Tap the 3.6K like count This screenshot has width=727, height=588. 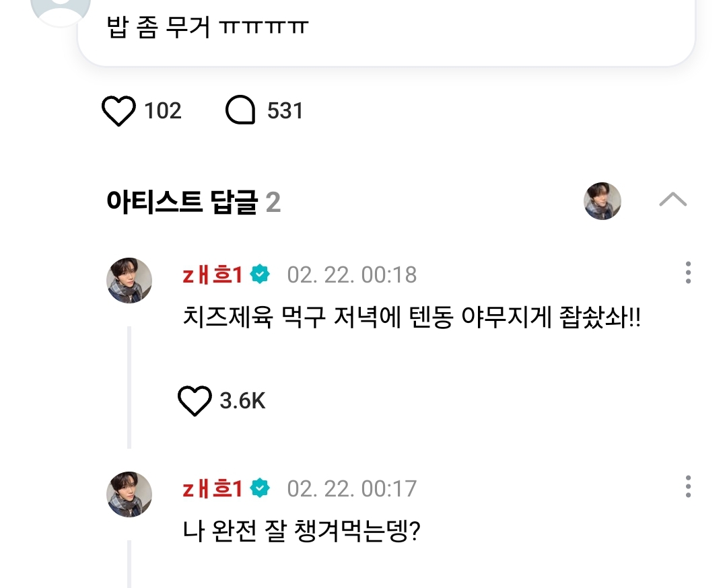point(243,402)
